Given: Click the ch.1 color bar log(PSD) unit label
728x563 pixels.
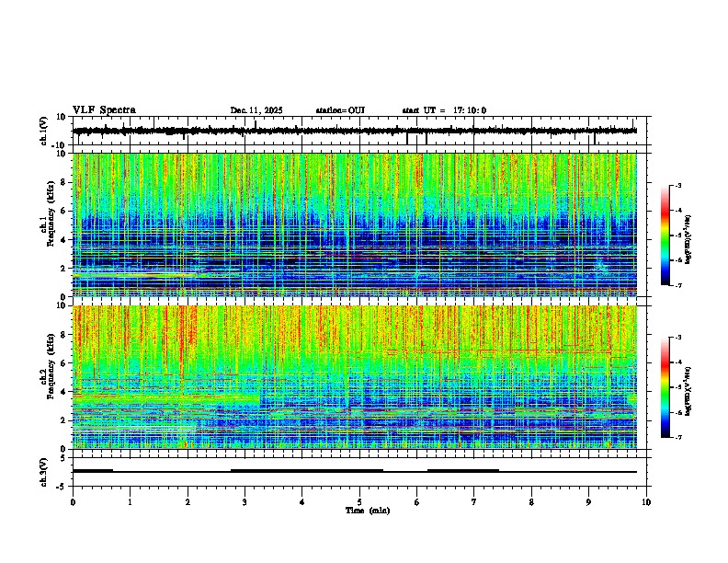Looking at the screenshot, I should 688,240.
